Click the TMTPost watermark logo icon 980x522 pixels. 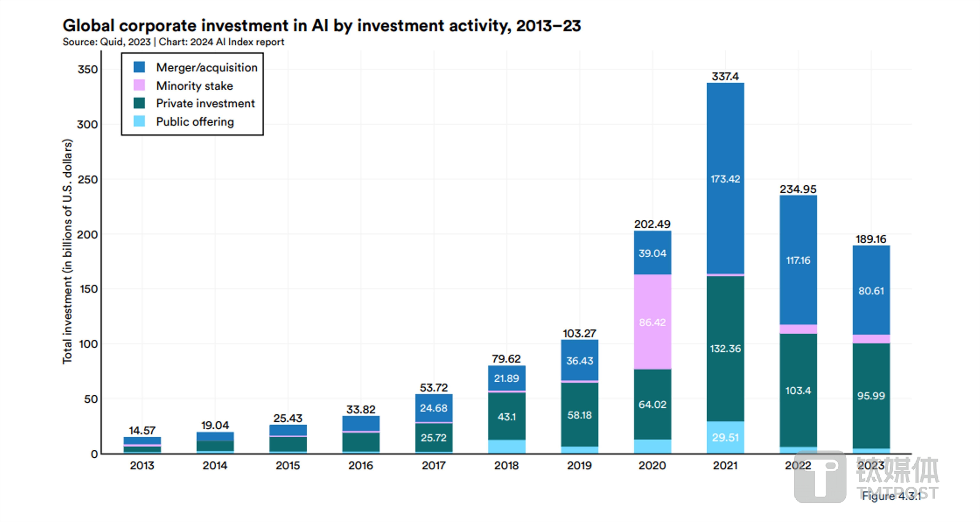[x=820, y=477]
